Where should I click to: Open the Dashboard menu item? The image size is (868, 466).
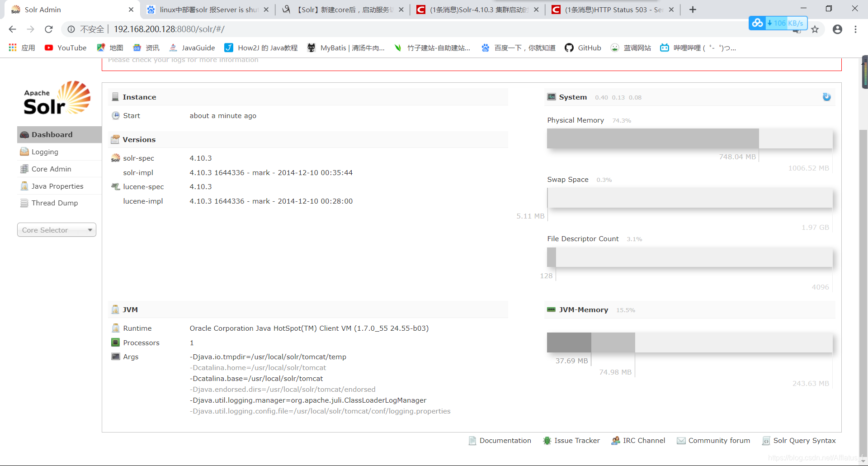(59, 134)
